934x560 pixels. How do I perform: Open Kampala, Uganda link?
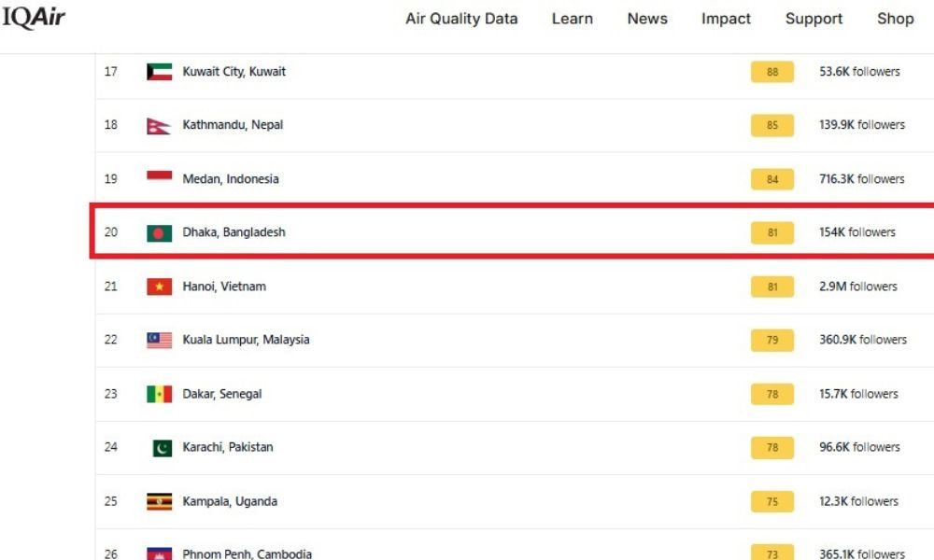[x=230, y=501]
